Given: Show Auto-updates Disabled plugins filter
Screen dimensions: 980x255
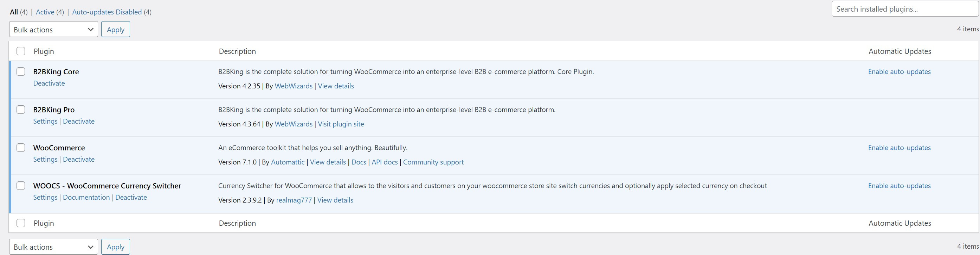Looking at the screenshot, I should pos(107,12).
